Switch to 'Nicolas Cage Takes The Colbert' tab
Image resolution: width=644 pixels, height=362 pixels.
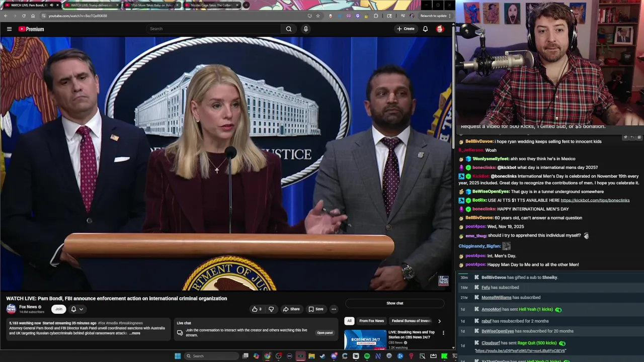tap(211, 5)
